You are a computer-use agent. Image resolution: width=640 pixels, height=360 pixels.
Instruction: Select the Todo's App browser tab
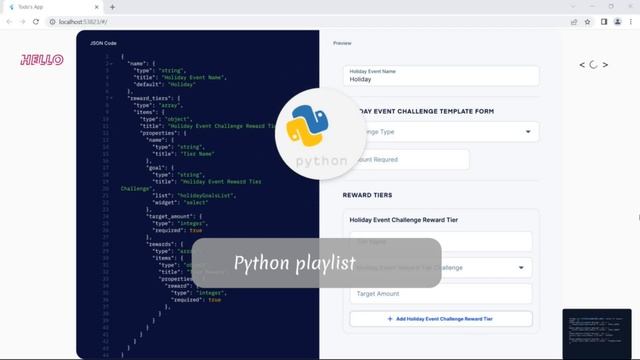click(x=53, y=7)
